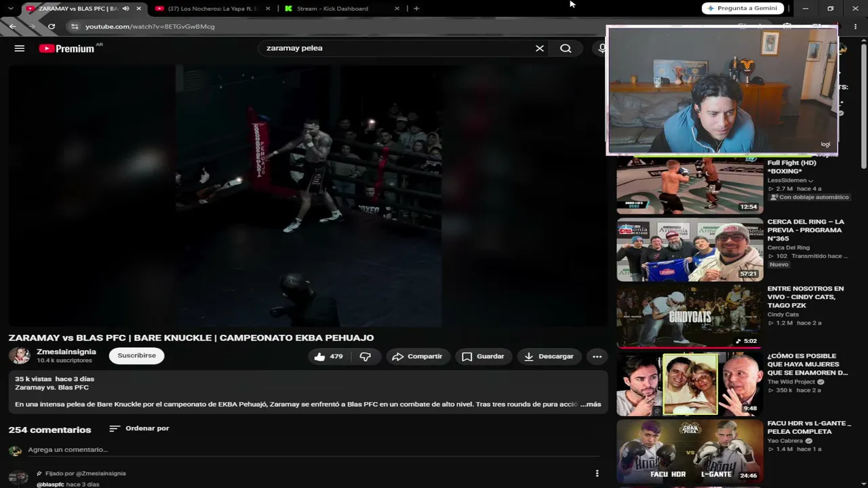The width and height of the screenshot is (868, 488).
Task: Open a new browser tab
Action: pos(416,9)
